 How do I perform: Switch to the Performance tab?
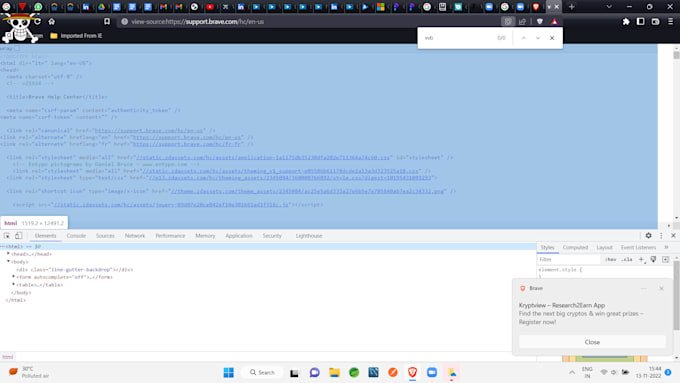coord(170,236)
